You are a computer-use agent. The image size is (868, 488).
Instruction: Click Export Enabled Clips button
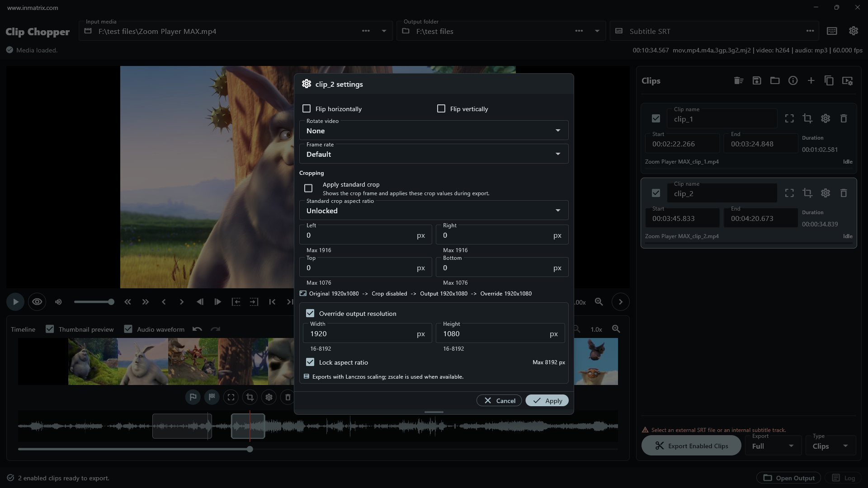(x=691, y=446)
